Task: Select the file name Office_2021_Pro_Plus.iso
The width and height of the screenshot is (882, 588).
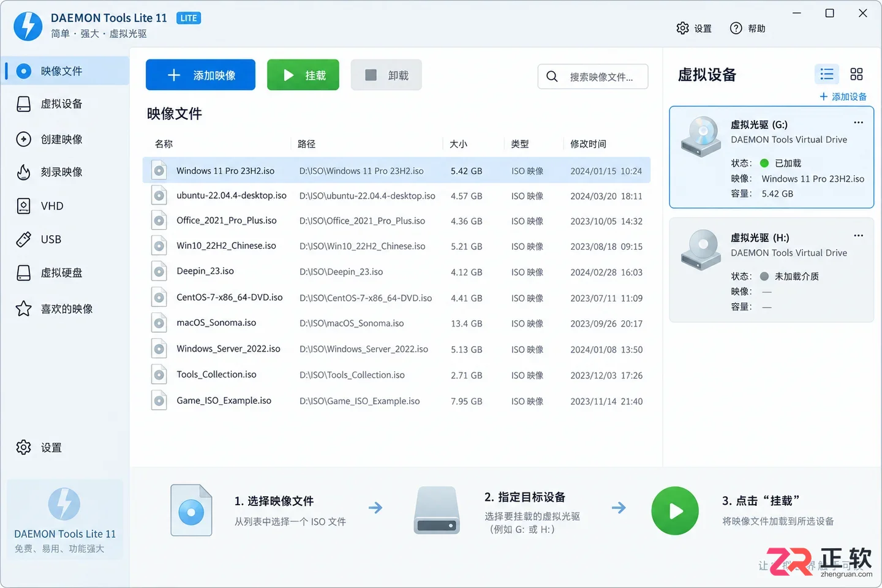Action: (227, 221)
